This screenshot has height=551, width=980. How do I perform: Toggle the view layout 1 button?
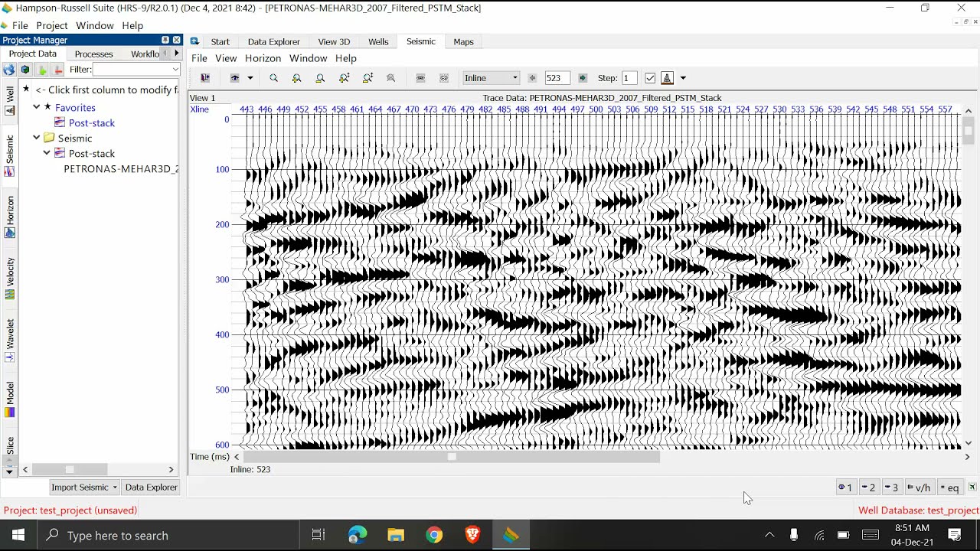coord(845,487)
